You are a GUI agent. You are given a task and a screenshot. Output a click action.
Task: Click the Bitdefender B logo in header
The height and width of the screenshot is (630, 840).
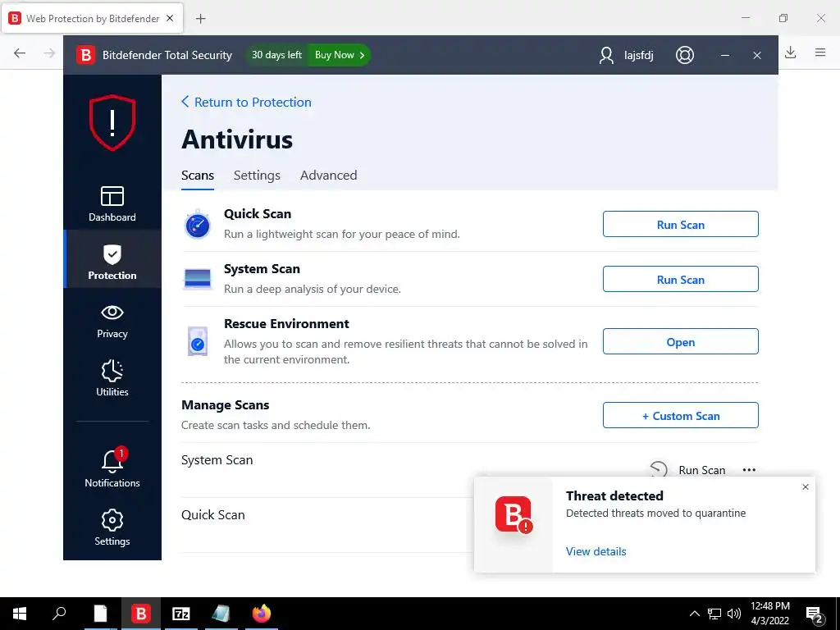point(85,55)
